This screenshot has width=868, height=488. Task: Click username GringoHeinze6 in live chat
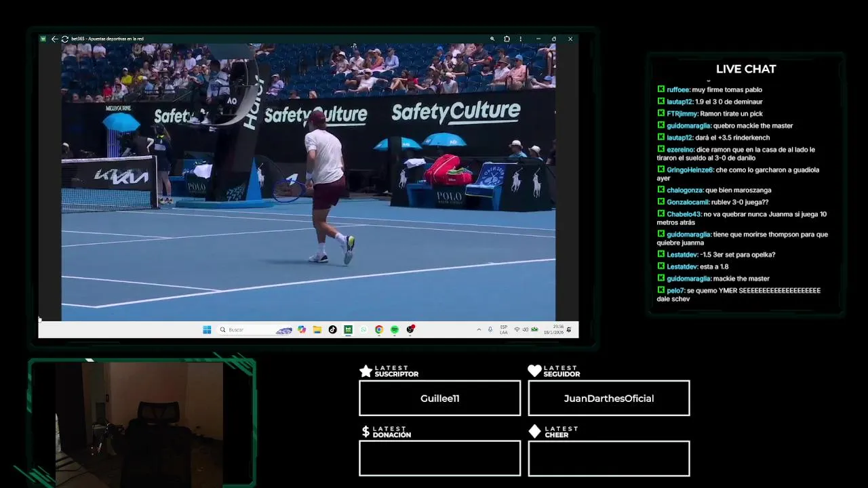click(x=690, y=170)
